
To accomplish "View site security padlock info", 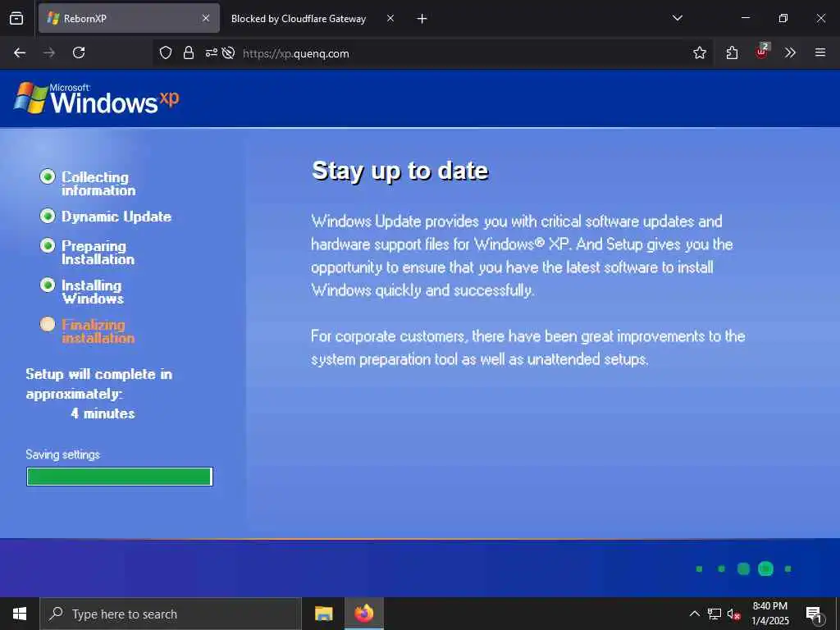I will click(189, 52).
